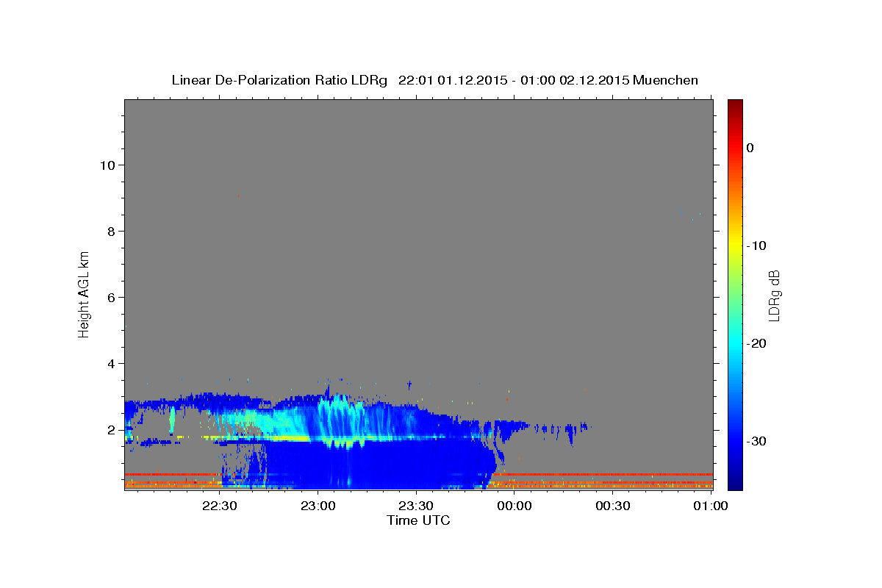Image resolution: width=882 pixels, height=588 pixels.
Task: Click the colorbar value -20
Action: [756, 343]
